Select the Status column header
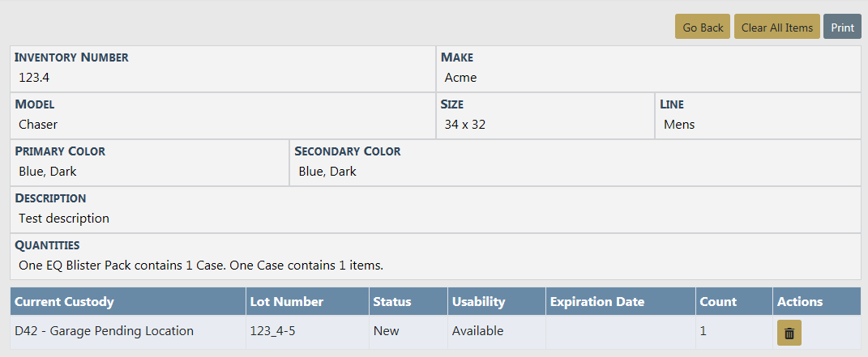The height and width of the screenshot is (357, 868). (x=392, y=302)
